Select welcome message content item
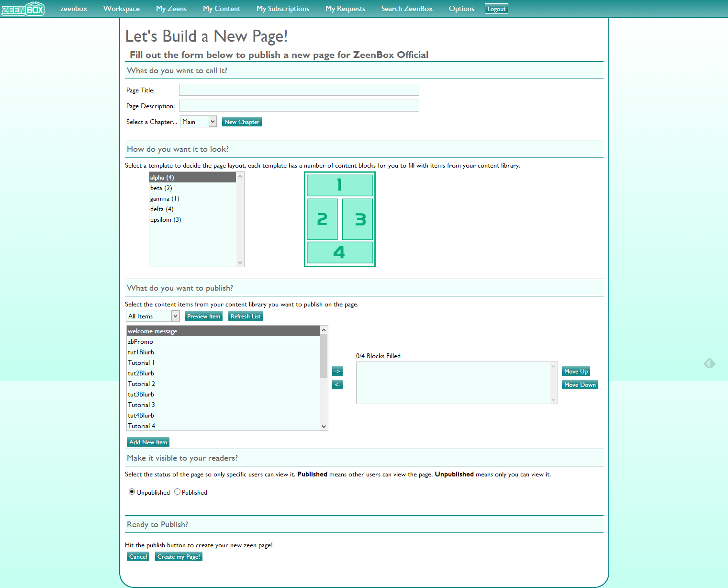This screenshot has height=588, width=728. [223, 331]
